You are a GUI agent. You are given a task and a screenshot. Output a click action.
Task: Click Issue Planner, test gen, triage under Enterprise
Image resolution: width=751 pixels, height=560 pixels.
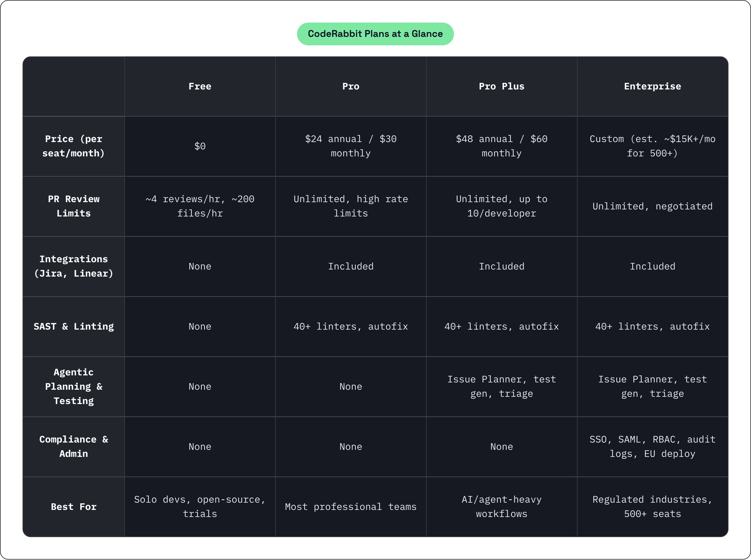[x=652, y=387]
